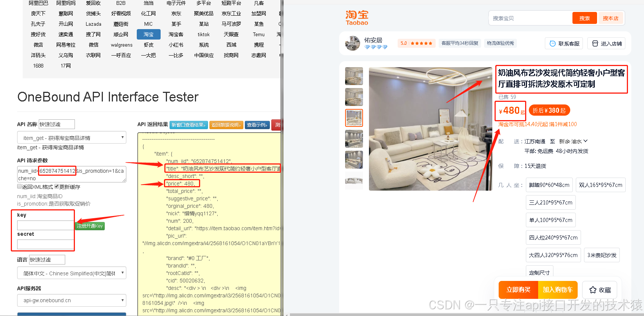644x316 pixels.
Task: Open the item_get API name dropdown
Action: 72,138
